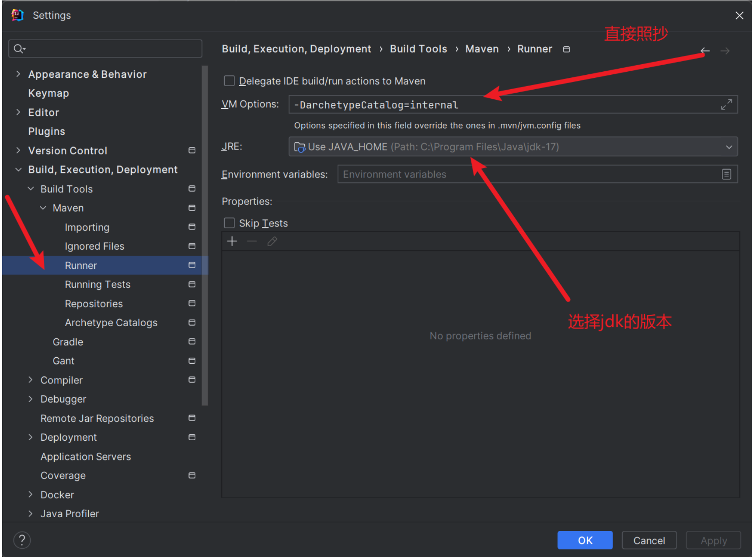Click the project icon beside Archetype Catalogs
The height and width of the screenshot is (557, 756).
(192, 323)
